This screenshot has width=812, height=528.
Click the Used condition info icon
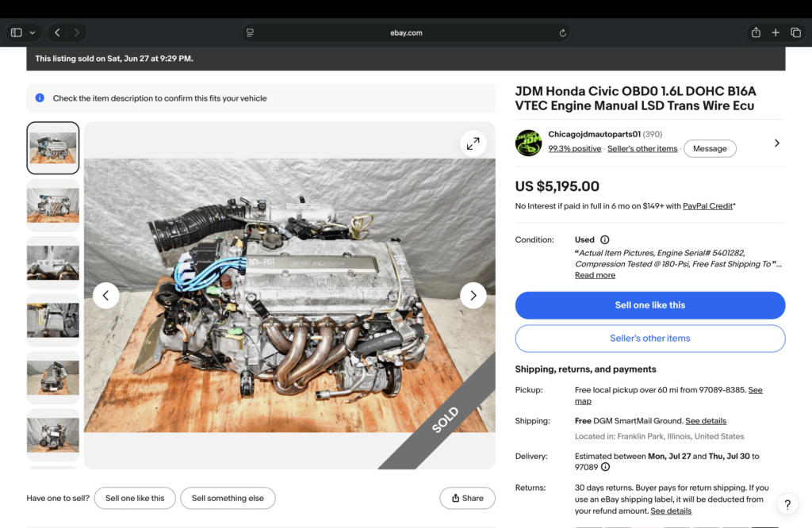coord(604,239)
